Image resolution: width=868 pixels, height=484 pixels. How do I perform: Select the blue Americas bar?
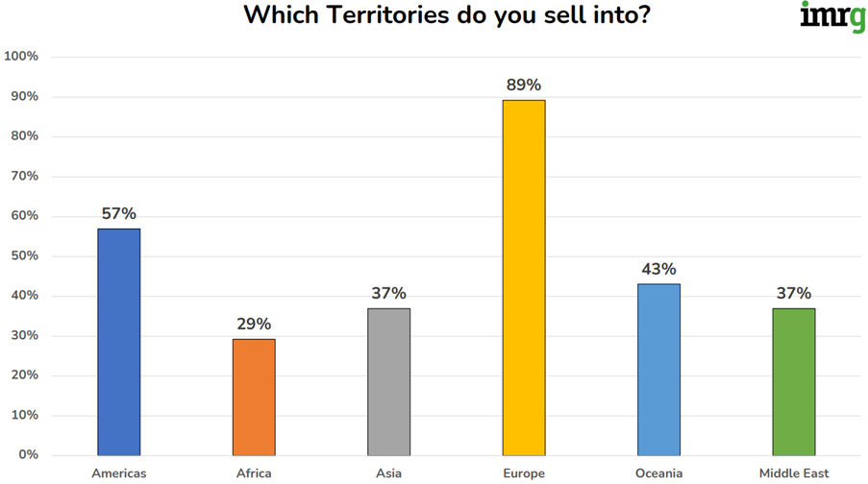pos(118,342)
